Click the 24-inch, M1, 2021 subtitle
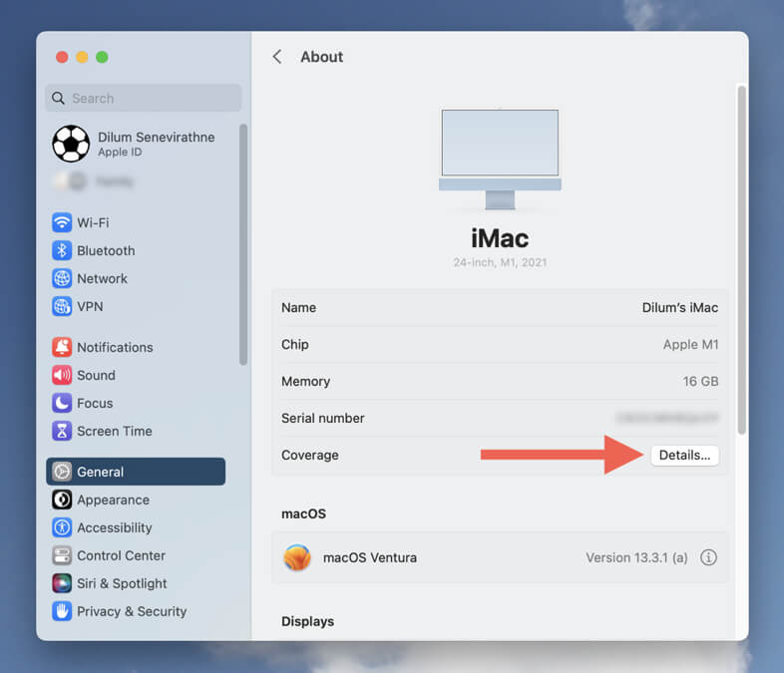This screenshot has width=784, height=673. tap(500, 262)
